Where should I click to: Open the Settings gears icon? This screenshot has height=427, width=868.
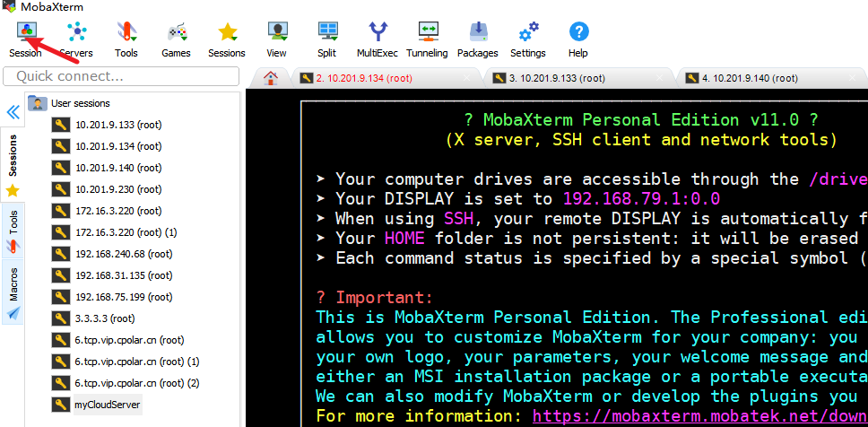(x=528, y=31)
